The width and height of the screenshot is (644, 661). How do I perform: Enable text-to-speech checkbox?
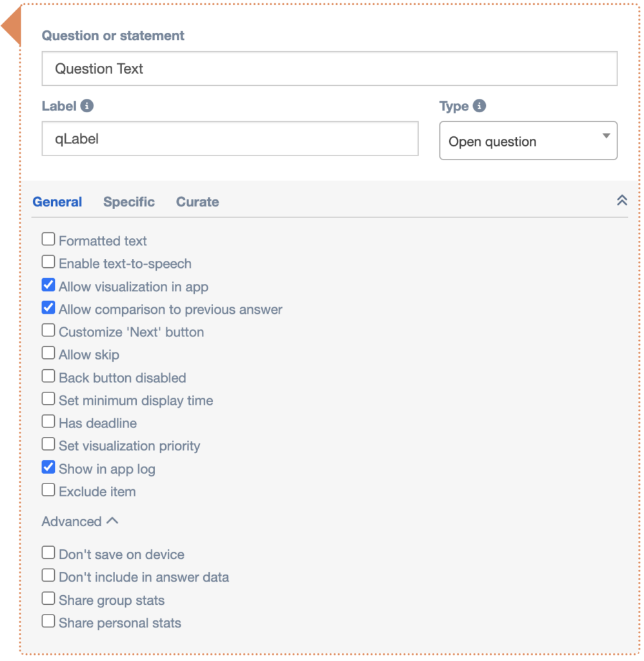tap(48, 263)
